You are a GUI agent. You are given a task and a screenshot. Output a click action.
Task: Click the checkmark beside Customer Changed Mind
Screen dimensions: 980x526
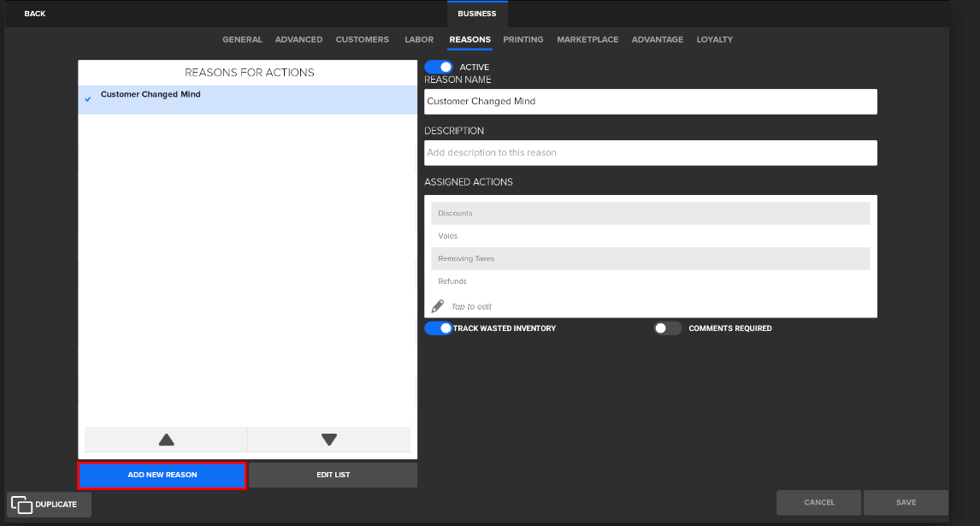tap(88, 99)
